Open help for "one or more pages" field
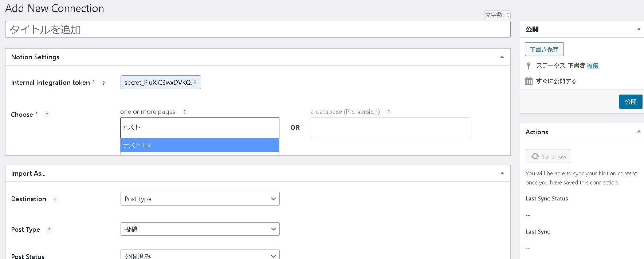 click(185, 112)
